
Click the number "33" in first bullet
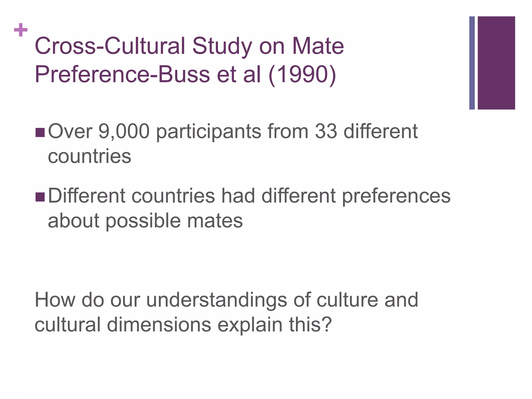pos(326,132)
